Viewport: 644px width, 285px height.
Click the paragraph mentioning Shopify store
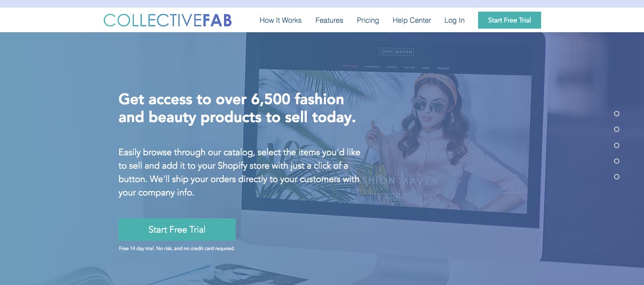click(239, 172)
